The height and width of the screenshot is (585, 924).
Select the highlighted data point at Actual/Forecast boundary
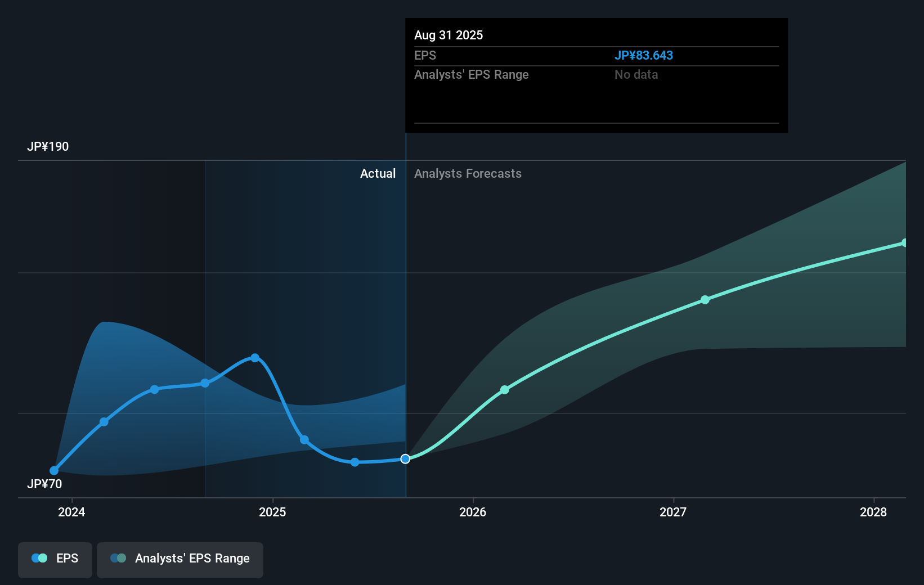[x=405, y=458]
